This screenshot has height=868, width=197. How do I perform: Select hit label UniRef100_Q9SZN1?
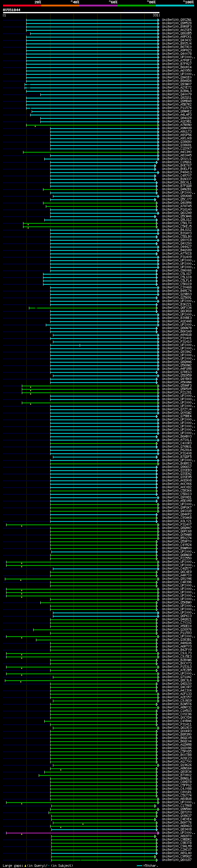coord(176,20)
